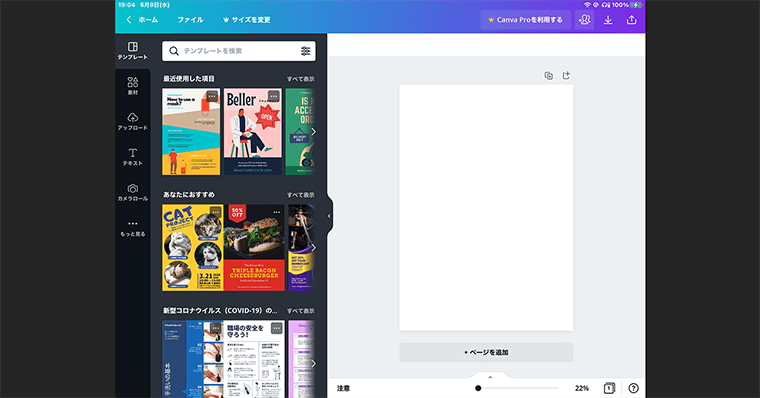Collapse the side panel handle
The width and height of the screenshot is (760, 398).
click(330, 216)
